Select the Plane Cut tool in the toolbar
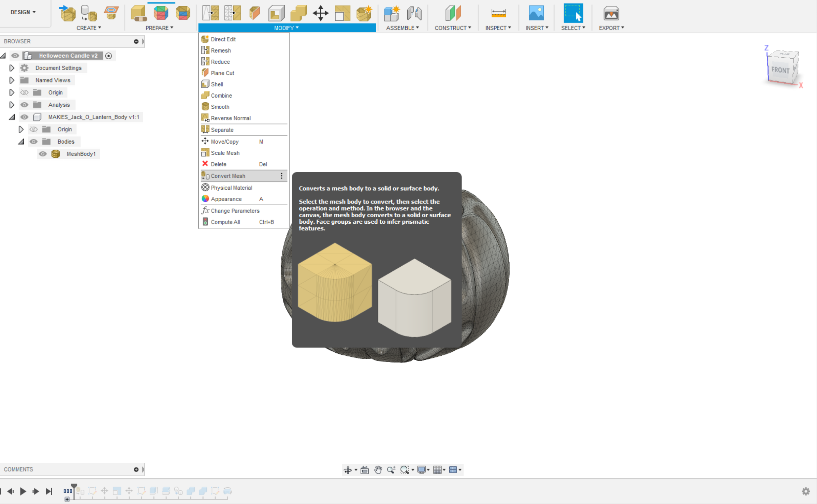Image resolution: width=817 pixels, height=504 pixels. pos(254,13)
